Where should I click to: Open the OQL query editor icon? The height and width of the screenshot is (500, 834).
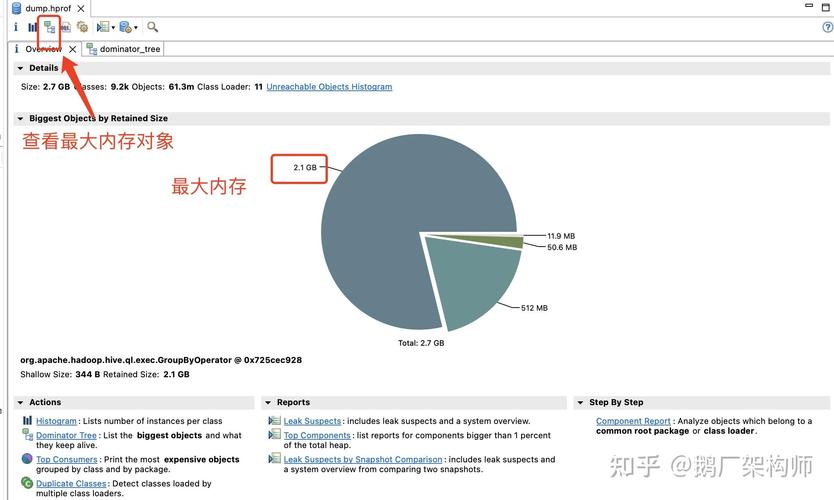[66, 27]
